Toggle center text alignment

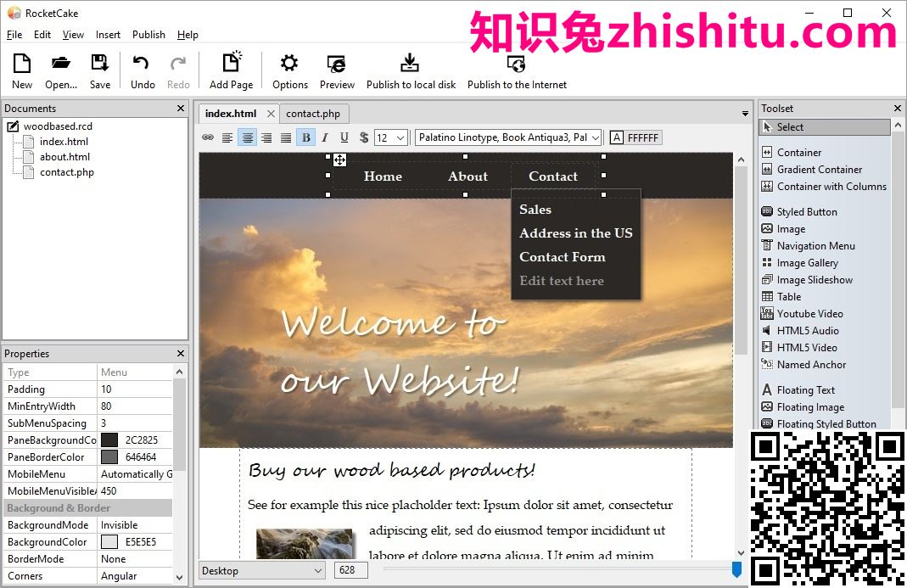pos(247,137)
